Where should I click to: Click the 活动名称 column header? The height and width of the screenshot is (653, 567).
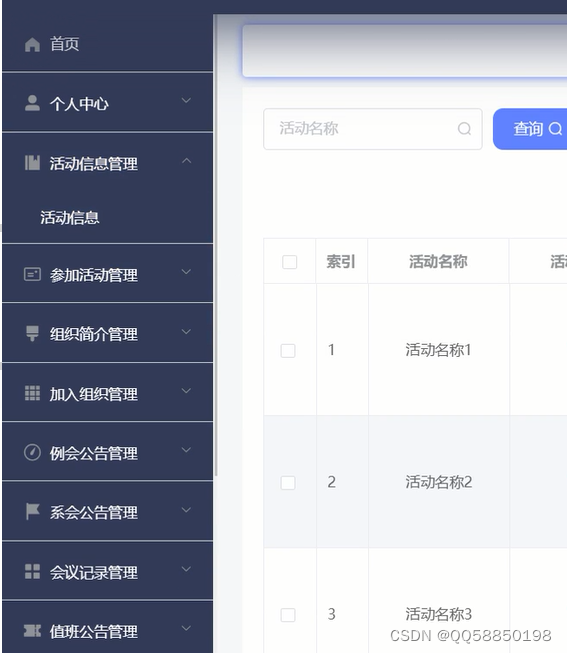coord(438,262)
